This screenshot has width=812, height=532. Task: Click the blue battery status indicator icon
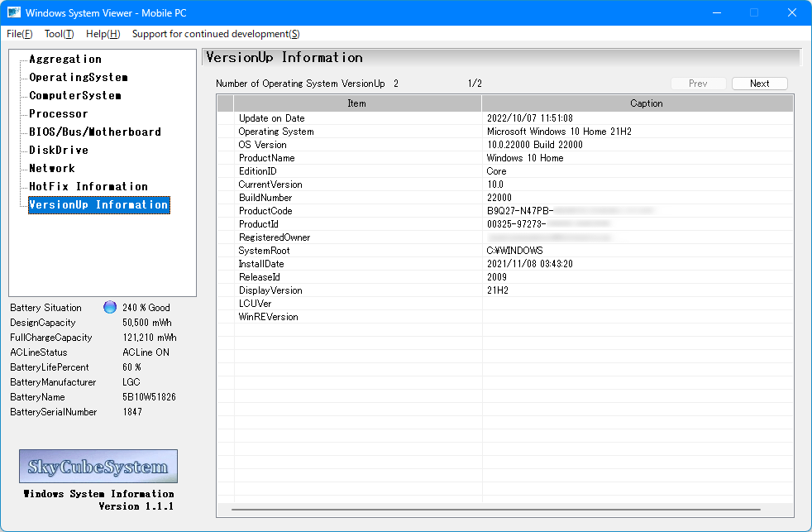tap(110, 307)
